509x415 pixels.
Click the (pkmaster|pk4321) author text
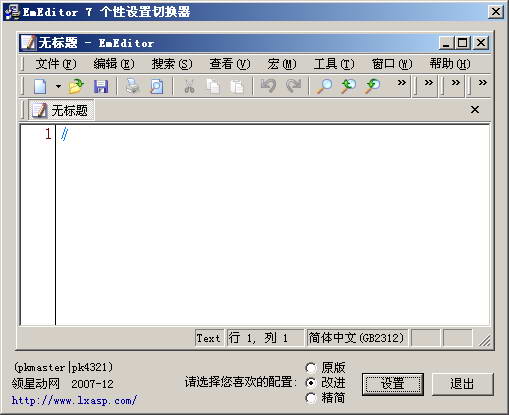(63, 367)
